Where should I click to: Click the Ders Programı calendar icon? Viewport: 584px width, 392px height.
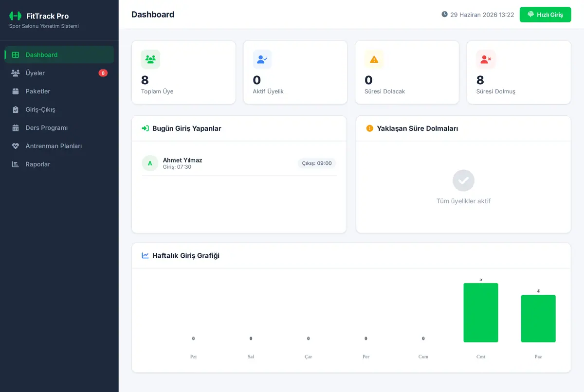[x=16, y=128]
